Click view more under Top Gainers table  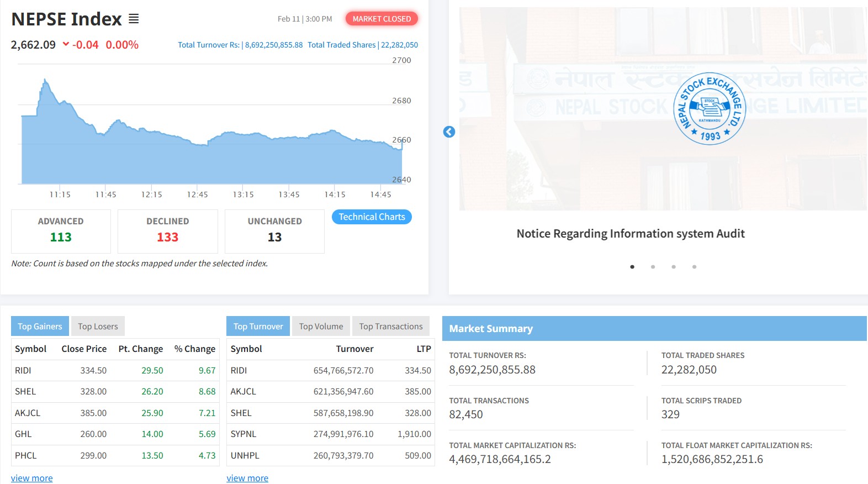32,478
